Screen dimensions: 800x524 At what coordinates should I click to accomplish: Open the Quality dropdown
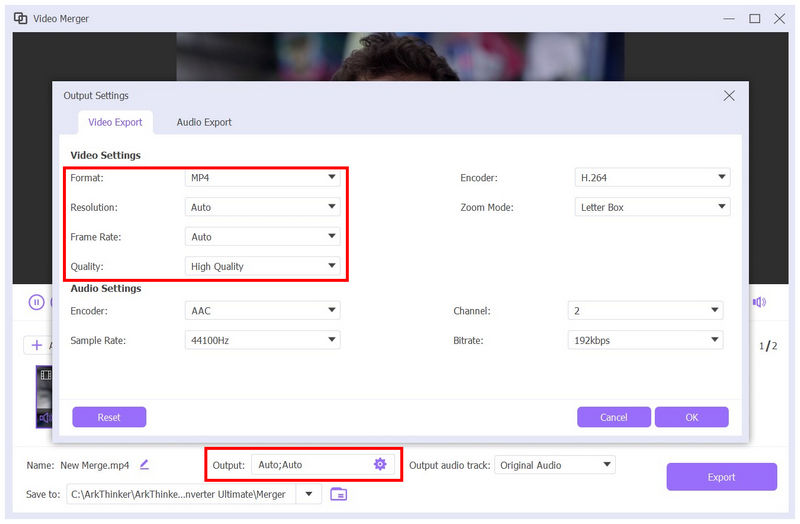point(262,266)
